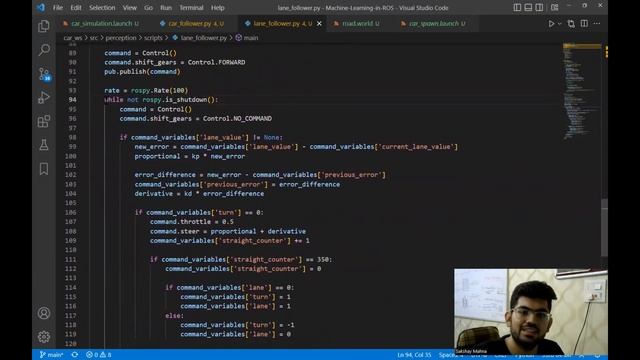Image resolution: width=640 pixels, height=360 pixels.
Task: Open the Run menu
Action: [166, 8]
